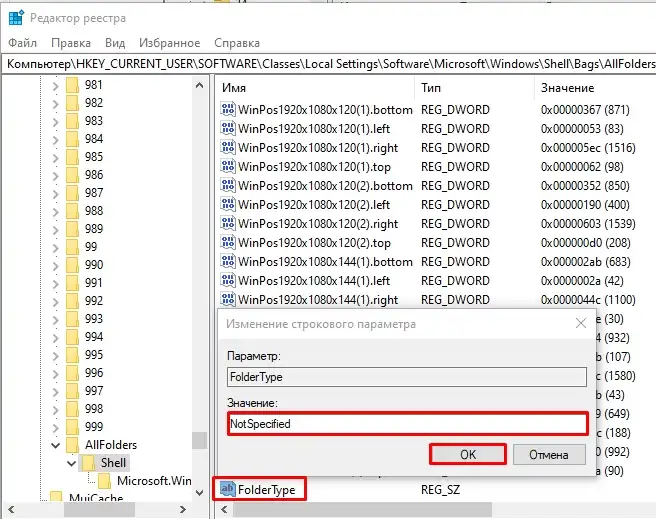Expand the 995 key in tree
This screenshot has width=656, height=519.
tap(55, 356)
